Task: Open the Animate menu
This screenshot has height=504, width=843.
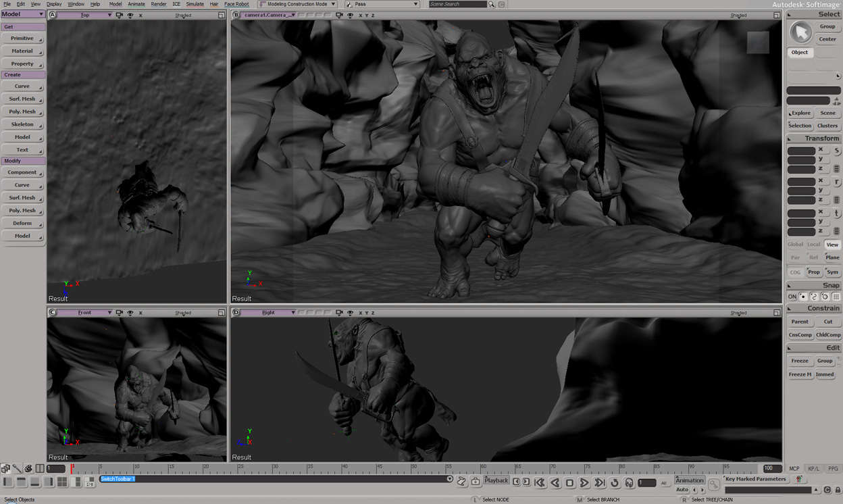Action: (136, 4)
